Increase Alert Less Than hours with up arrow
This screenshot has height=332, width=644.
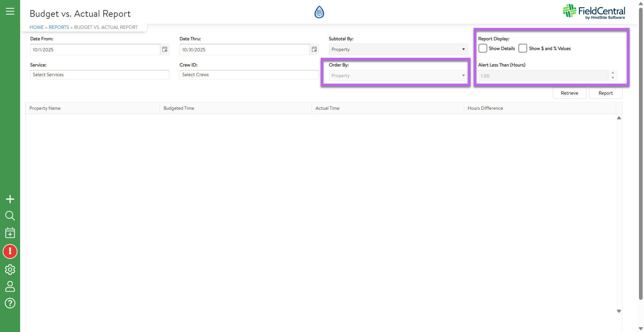[x=613, y=73]
